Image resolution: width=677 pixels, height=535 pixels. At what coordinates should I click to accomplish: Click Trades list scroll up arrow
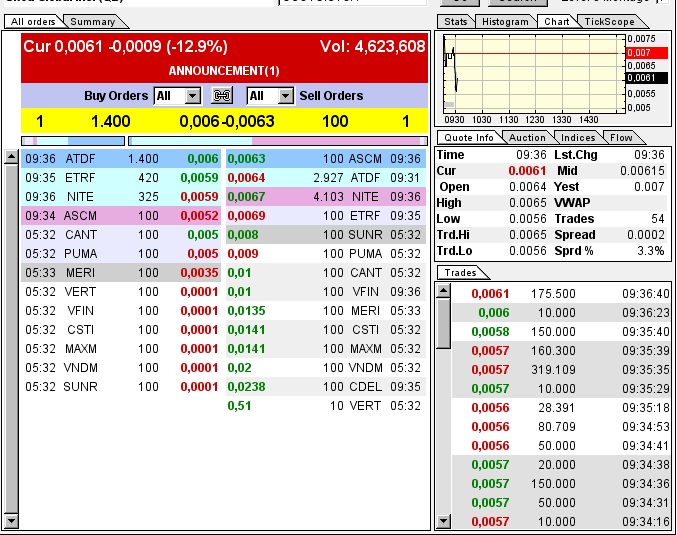(444, 291)
